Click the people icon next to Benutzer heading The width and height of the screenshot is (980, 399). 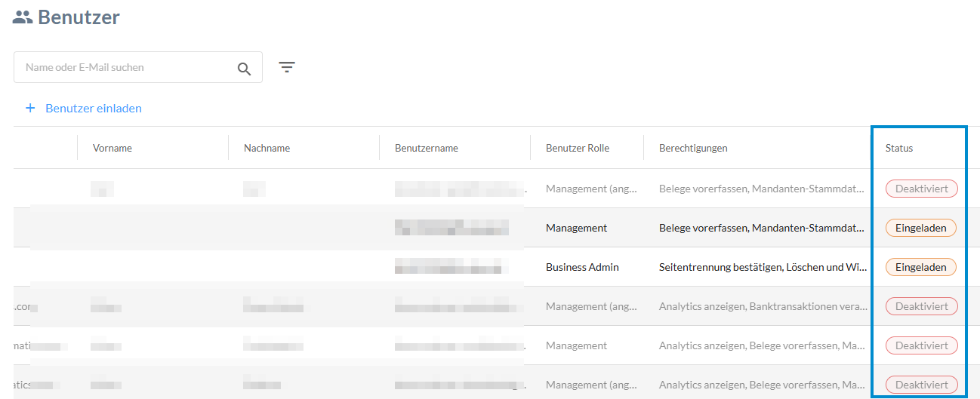point(23,17)
